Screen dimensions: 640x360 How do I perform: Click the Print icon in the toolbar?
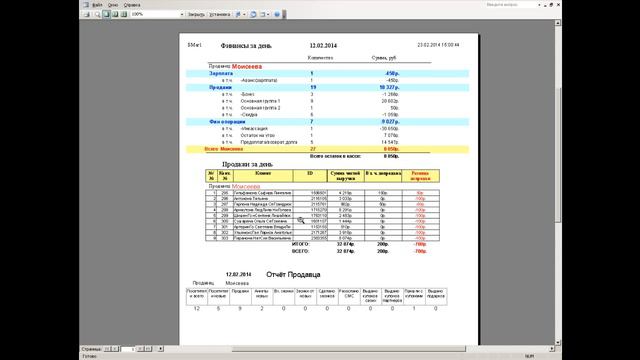pyautogui.click(x=87, y=14)
